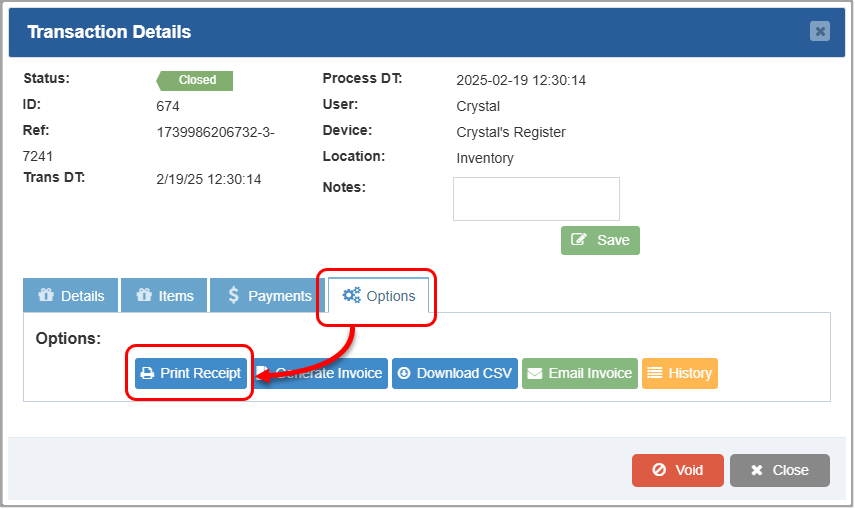Screen dimensions: 855x509
Task: Open the Details tab
Action: tap(70, 295)
